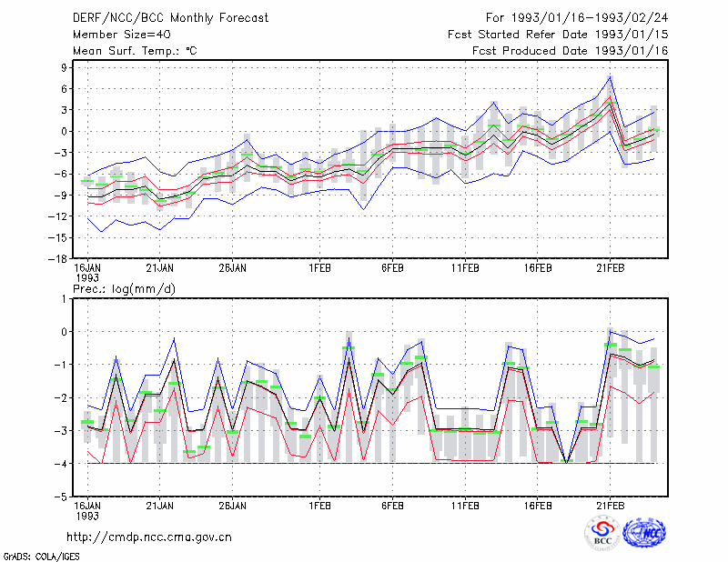Click the 11FEB label under temperature chart
This screenshot has width=728, height=562.
click(465, 268)
